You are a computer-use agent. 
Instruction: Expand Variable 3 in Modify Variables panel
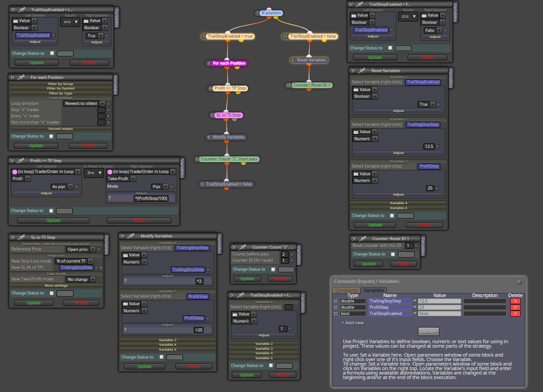click(167, 340)
